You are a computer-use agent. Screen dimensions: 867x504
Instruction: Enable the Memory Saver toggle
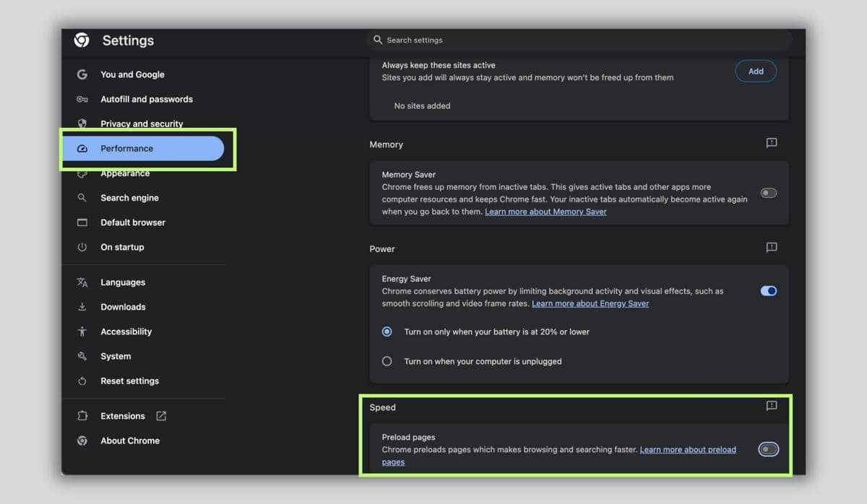[x=769, y=193]
